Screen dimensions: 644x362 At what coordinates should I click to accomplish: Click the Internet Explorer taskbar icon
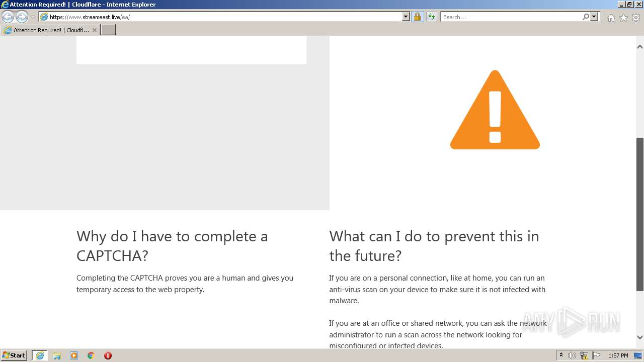[x=40, y=355]
